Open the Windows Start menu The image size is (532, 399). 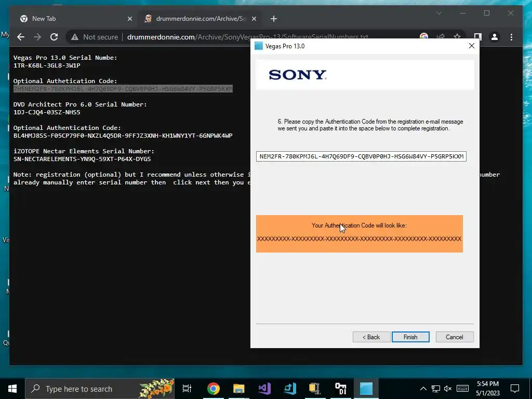tap(12, 389)
